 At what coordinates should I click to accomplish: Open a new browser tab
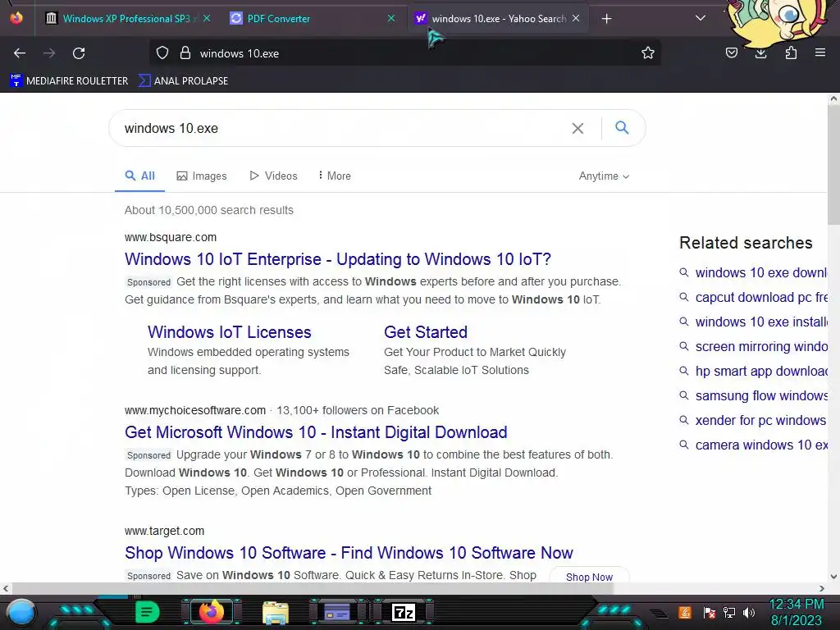click(606, 19)
